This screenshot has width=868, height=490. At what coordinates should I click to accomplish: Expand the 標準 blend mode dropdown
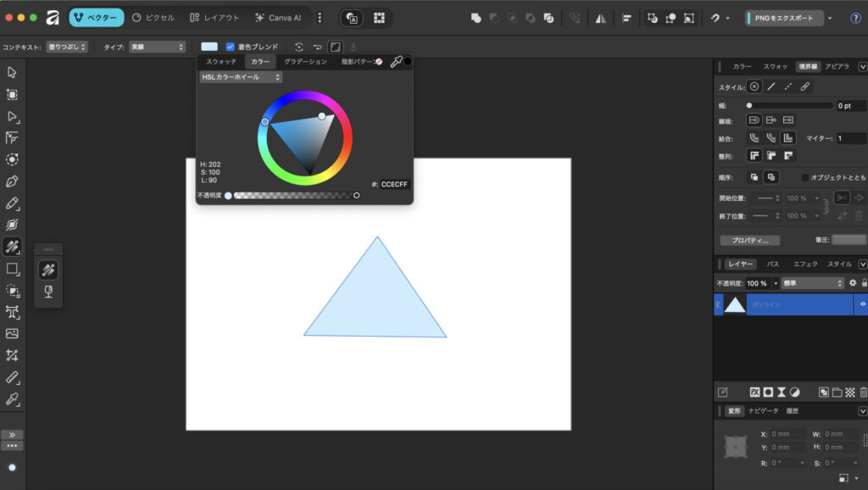(812, 283)
